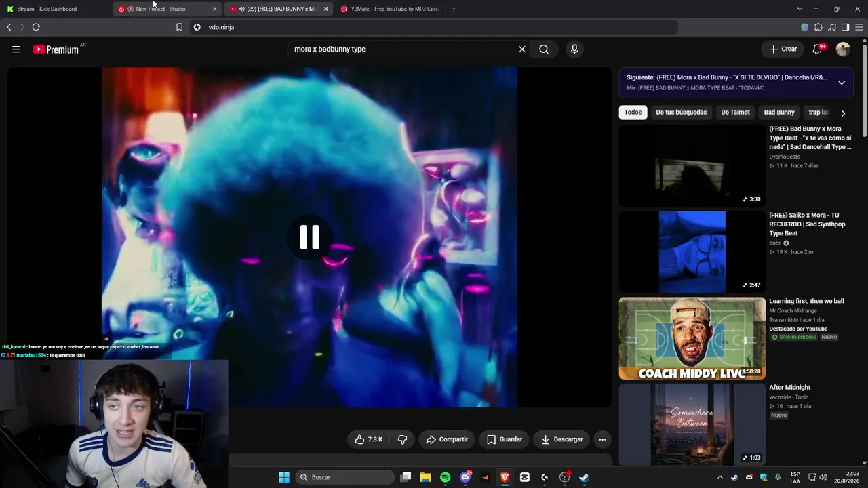Reload the current page
868x488 pixels.
[x=36, y=27]
